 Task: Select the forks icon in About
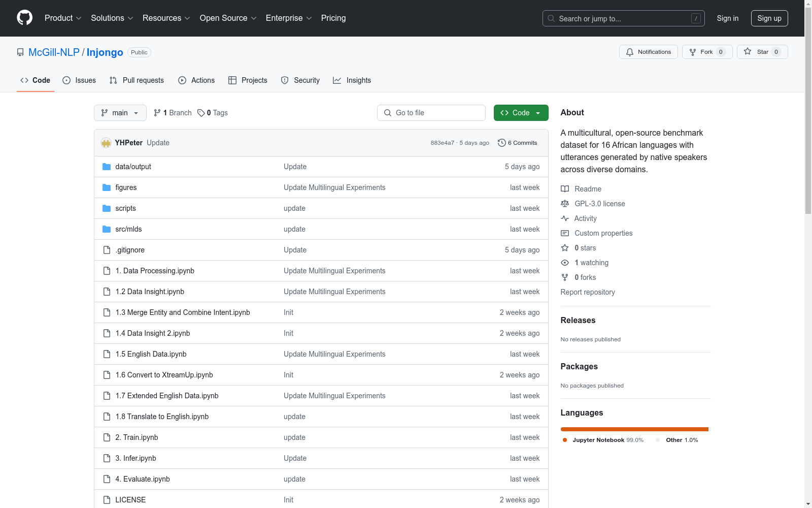click(x=565, y=277)
